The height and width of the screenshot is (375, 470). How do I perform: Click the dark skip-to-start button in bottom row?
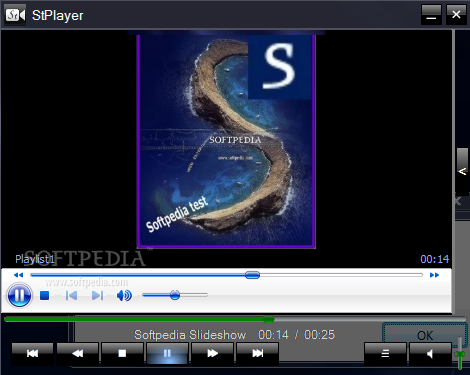coord(32,353)
